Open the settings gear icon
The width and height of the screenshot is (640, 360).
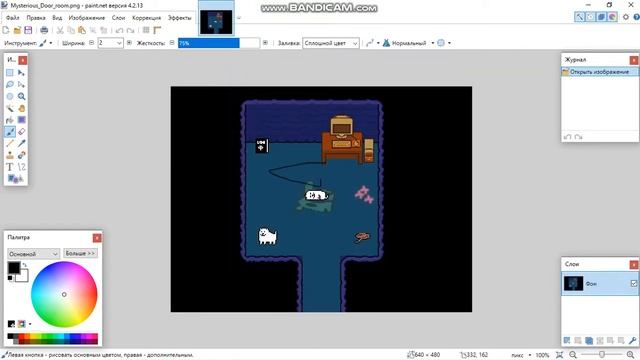[x=626, y=17]
